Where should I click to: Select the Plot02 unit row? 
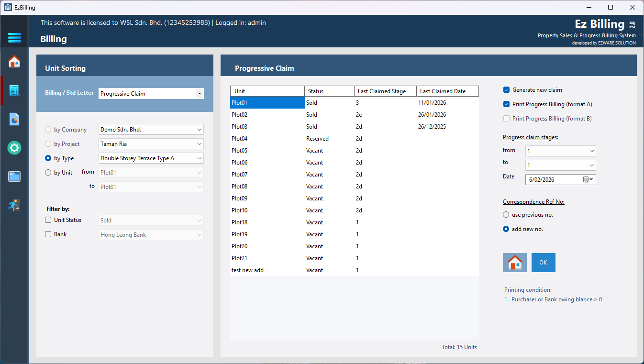tap(355, 115)
